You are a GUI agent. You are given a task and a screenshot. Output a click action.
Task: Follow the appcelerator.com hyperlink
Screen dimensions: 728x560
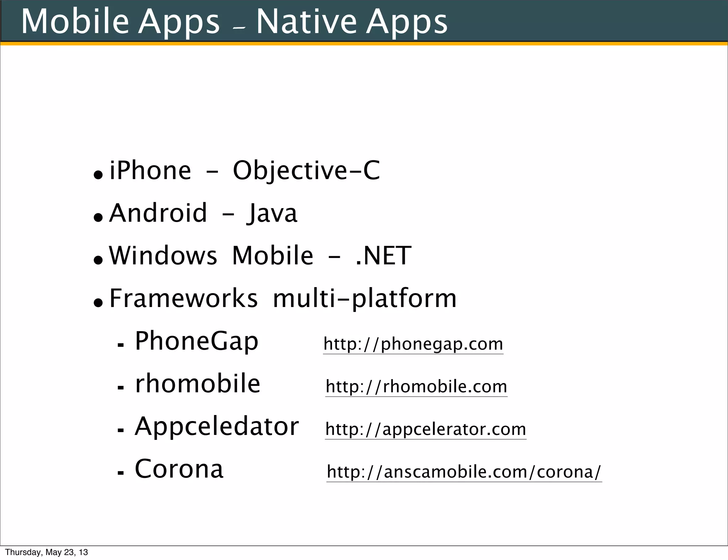click(x=425, y=429)
